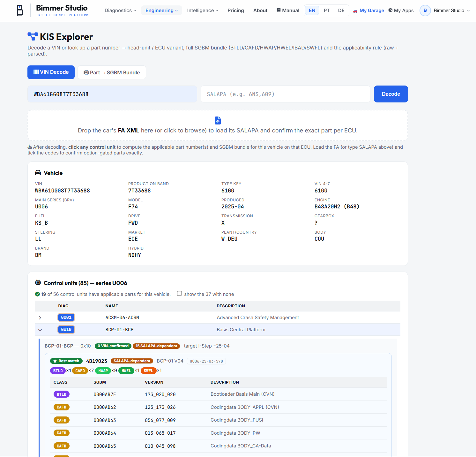Go to My Garage
This screenshot has width=476, height=457.
(368, 11)
